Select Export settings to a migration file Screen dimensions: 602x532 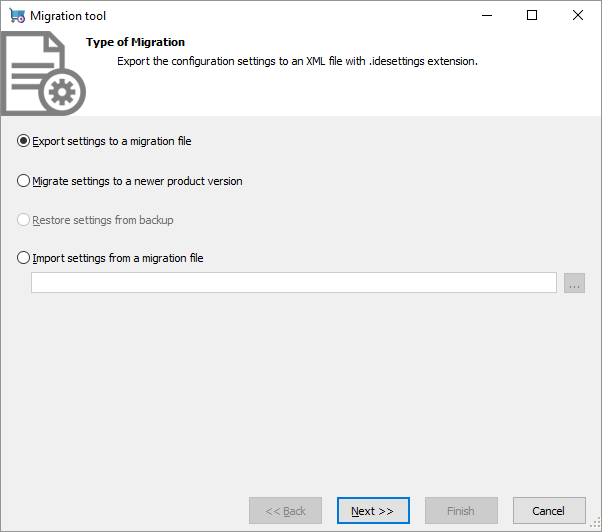tap(24, 141)
